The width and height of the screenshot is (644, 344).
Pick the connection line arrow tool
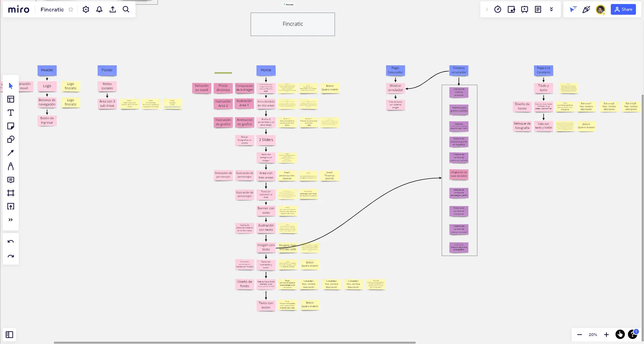[11, 153]
